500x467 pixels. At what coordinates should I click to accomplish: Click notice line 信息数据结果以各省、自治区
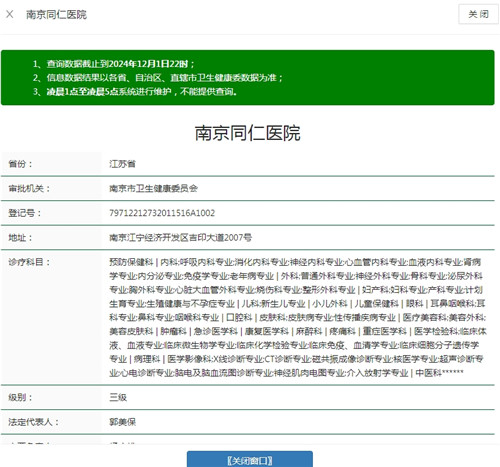[x=158, y=78]
